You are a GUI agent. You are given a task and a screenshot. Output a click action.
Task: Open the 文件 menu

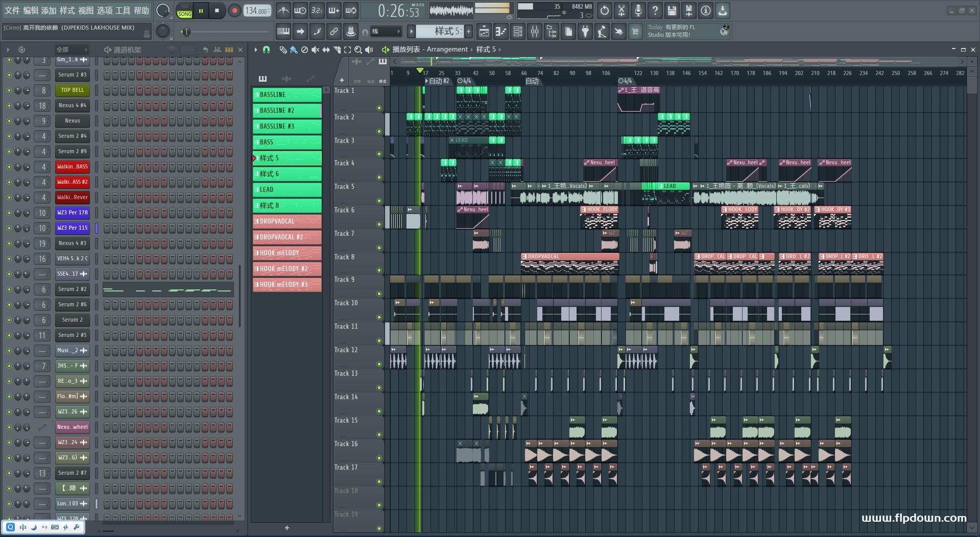12,10
